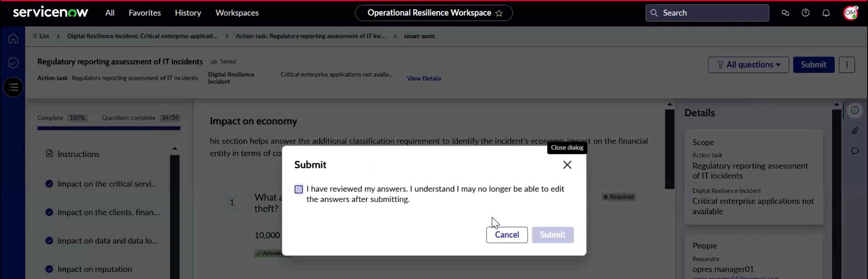
Task: Click the Search input field
Action: 707,13
